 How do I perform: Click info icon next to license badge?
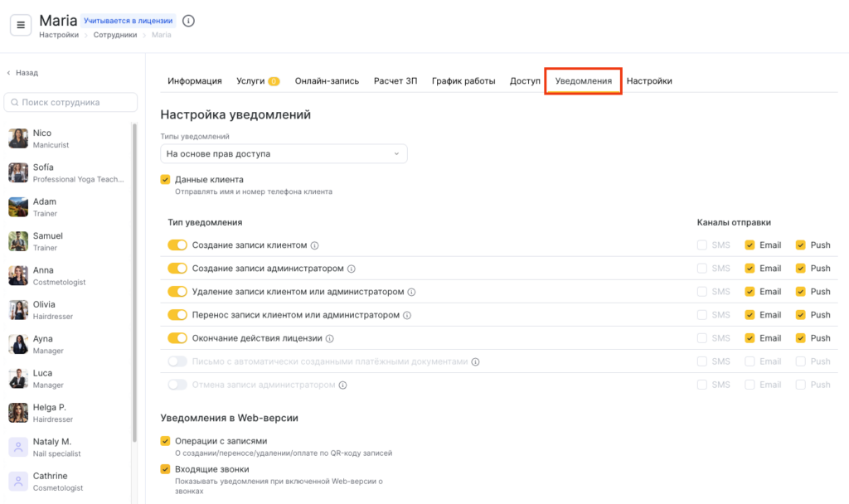(188, 21)
